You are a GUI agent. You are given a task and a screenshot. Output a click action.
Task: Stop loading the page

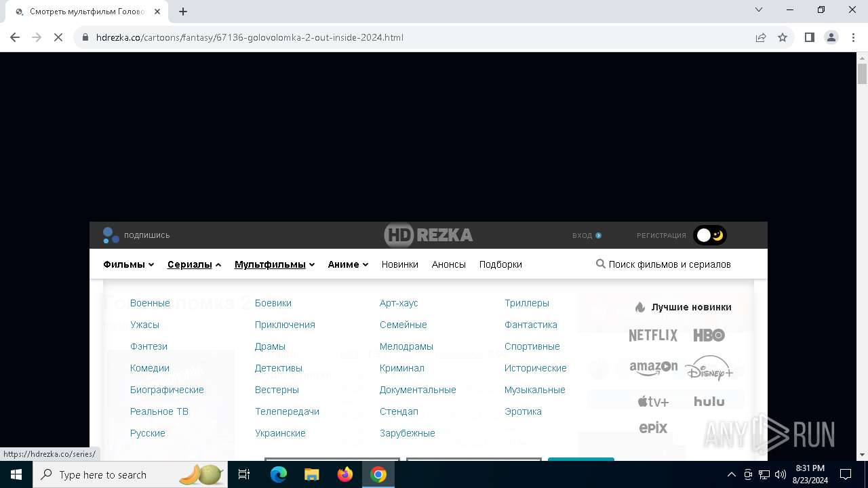click(58, 37)
